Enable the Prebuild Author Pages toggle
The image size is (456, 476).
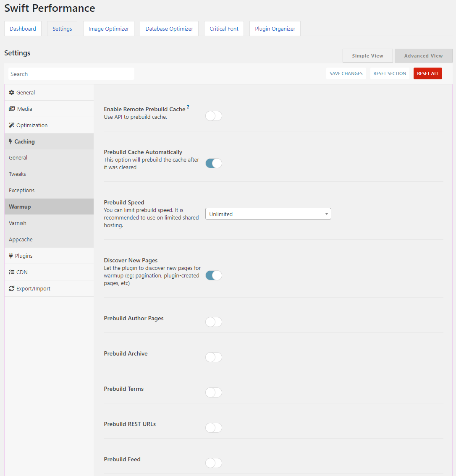214,322
